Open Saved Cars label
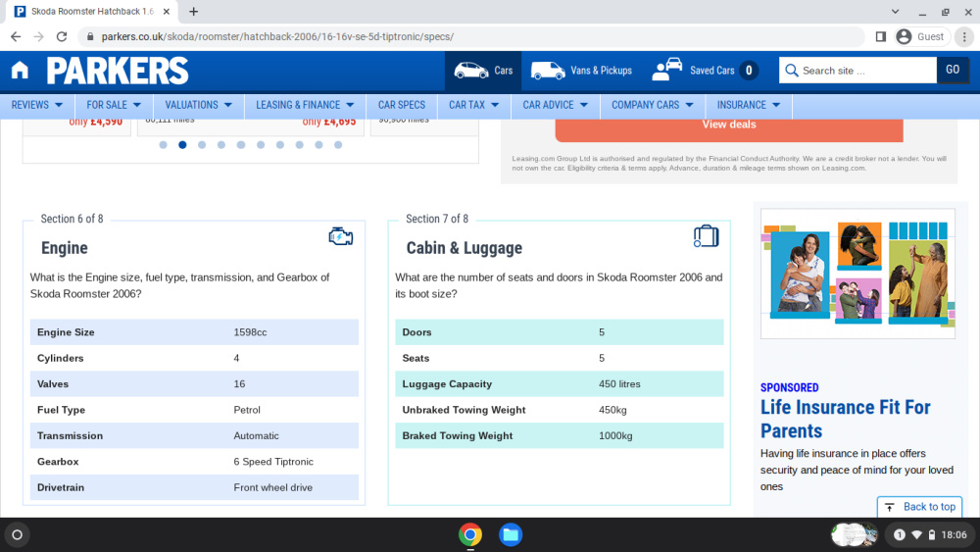 coord(711,71)
